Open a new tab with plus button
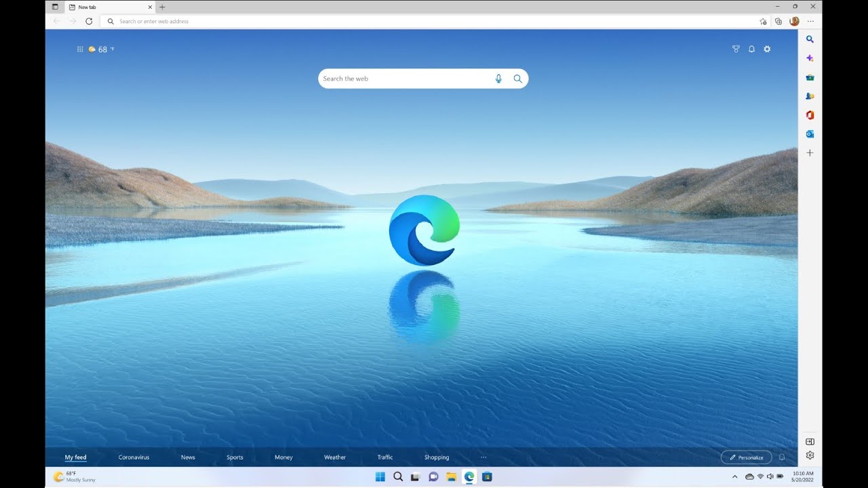Viewport: 868px width, 488px height. tap(162, 7)
